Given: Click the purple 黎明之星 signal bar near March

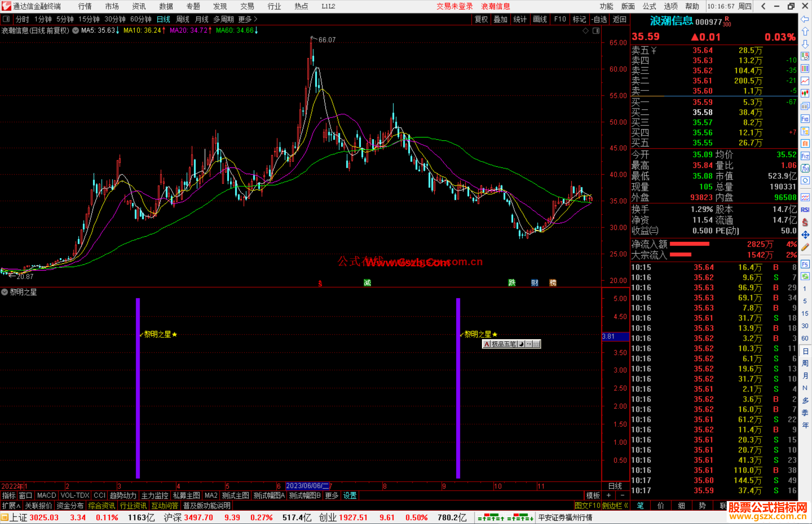Looking at the screenshot, I should [x=138, y=387].
